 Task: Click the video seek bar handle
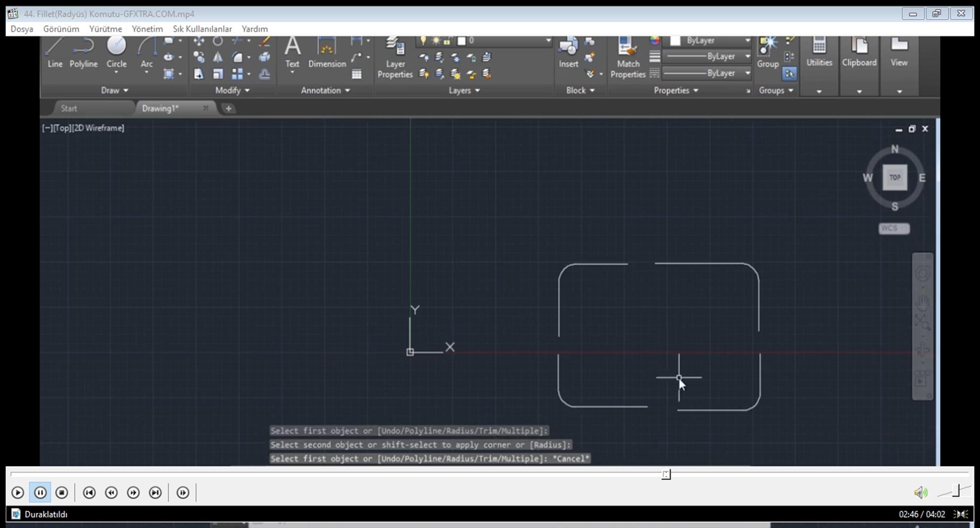coord(666,475)
